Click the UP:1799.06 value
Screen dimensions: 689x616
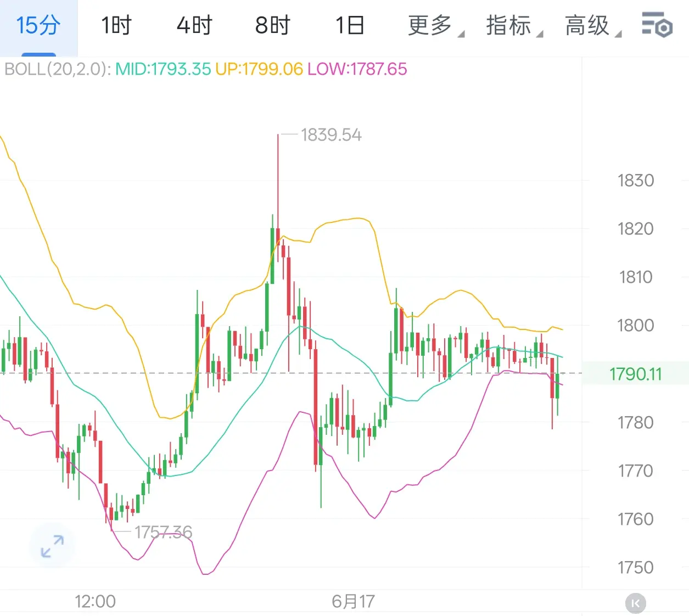[259, 69]
